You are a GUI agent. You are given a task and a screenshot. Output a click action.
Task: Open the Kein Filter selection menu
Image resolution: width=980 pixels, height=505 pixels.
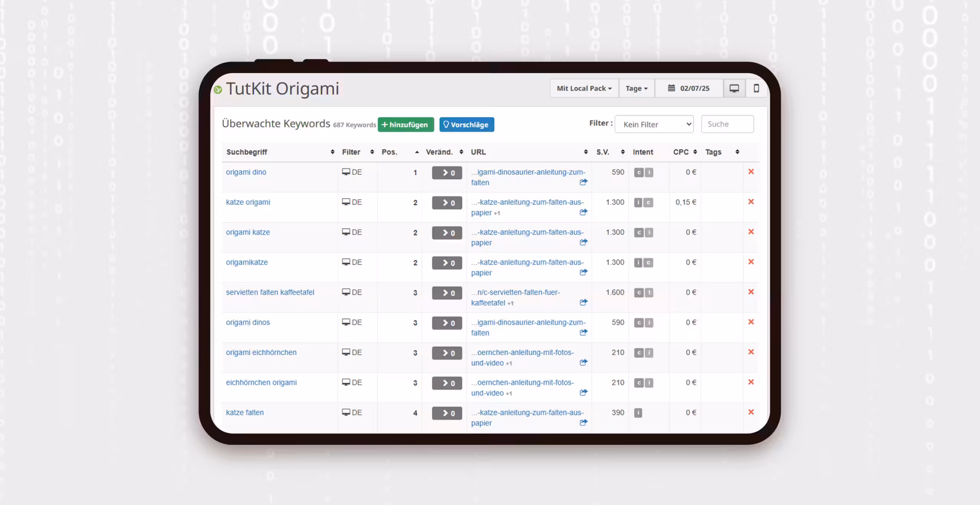click(654, 124)
